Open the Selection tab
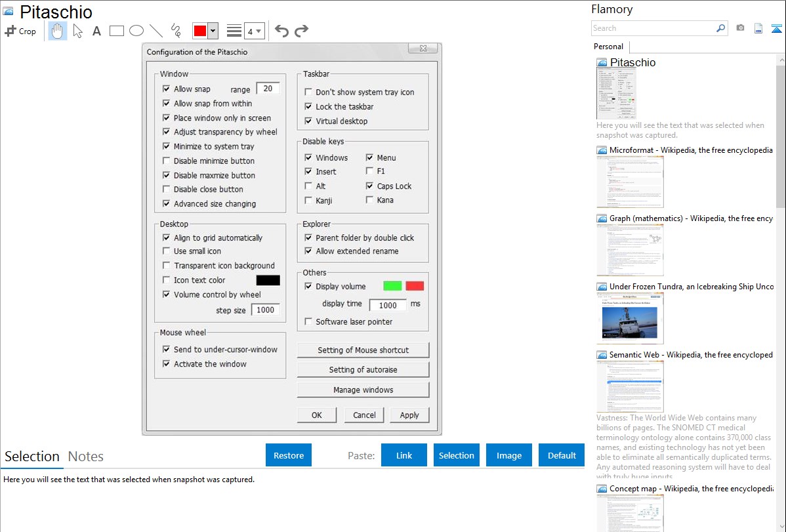Image resolution: width=786 pixels, height=532 pixels. click(32, 457)
